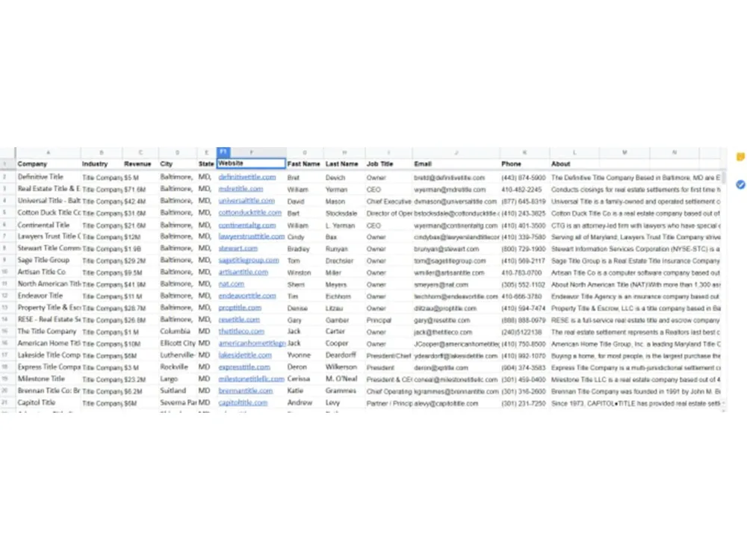Select the Definitive Title company cell

(48, 177)
